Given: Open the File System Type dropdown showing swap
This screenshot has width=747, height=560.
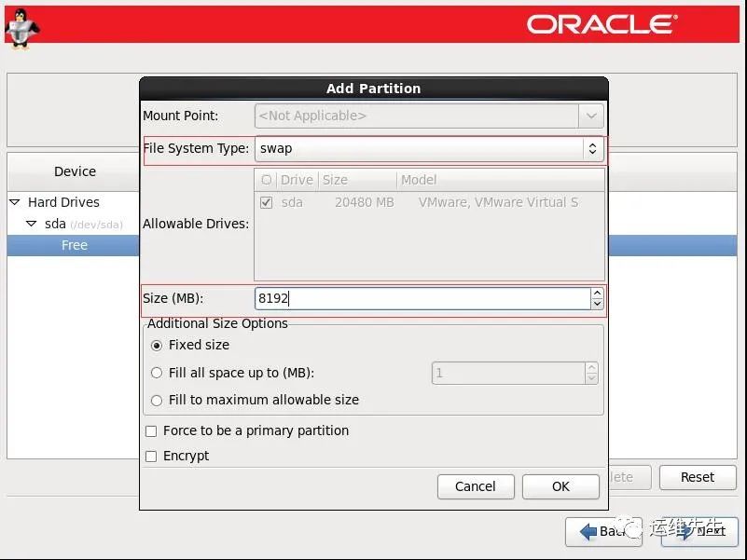Looking at the screenshot, I should pos(429,148).
